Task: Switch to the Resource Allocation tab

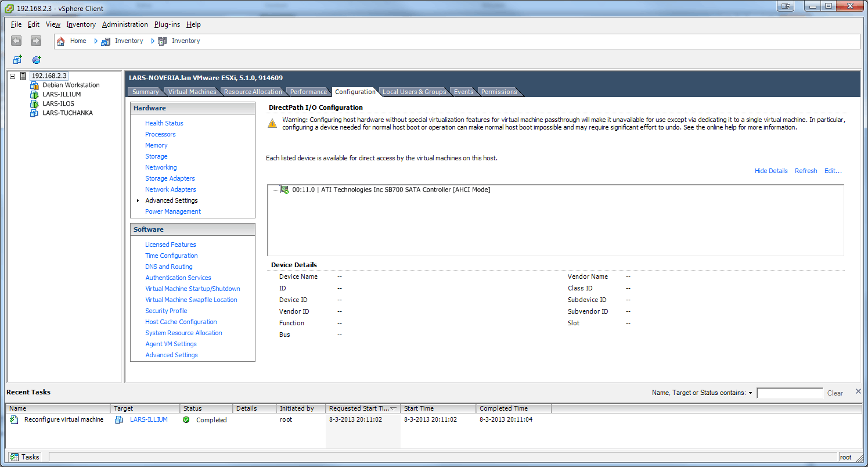Action: (x=253, y=92)
